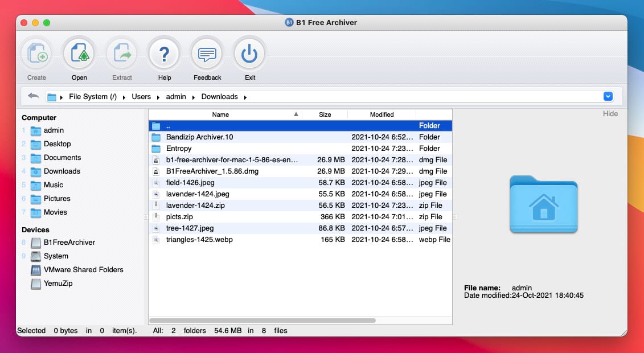This screenshot has height=353, width=644.
Task: Click the B1FreeArchiver_1.5.86.dmg file icon
Action: point(156,171)
